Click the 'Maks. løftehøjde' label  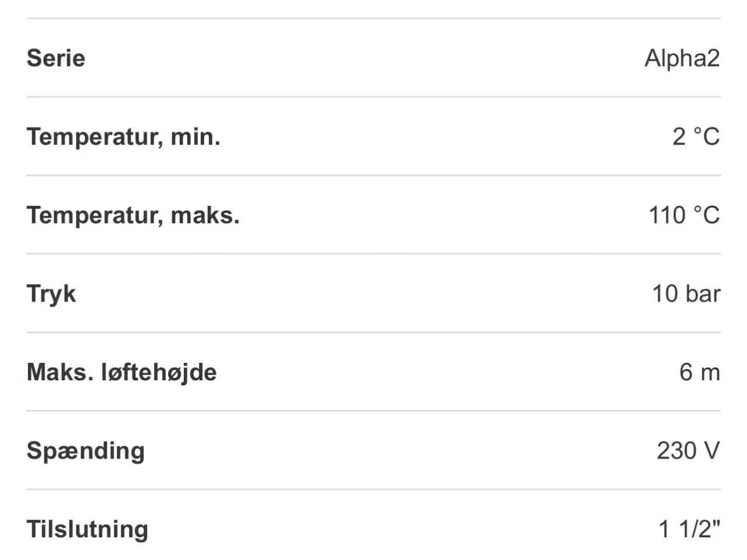click(x=121, y=372)
